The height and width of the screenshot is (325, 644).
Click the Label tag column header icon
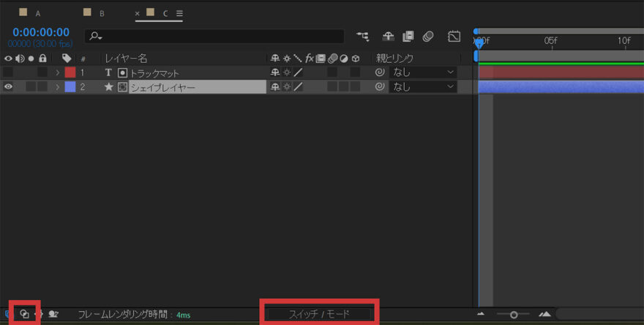(67, 59)
